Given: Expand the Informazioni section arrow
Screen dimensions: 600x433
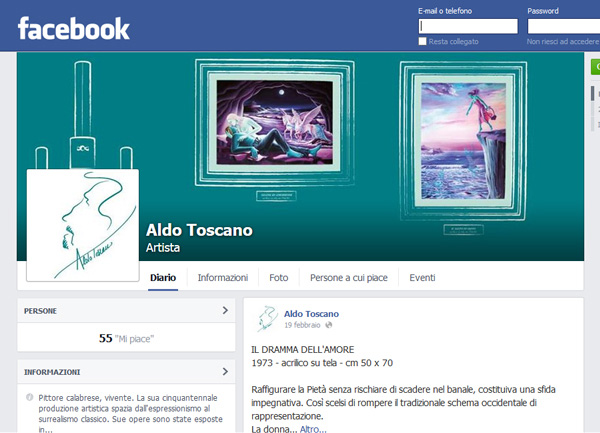Looking at the screenshot, I should pos(225,371).
